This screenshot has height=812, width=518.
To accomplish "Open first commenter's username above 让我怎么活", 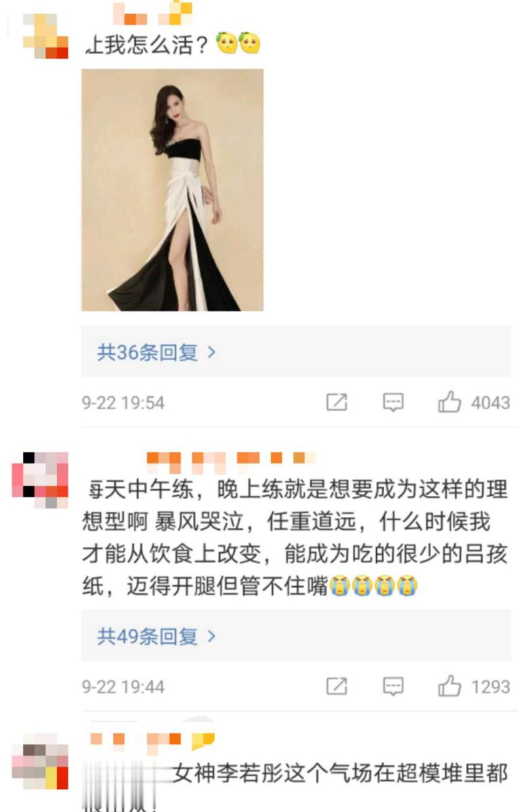I will click(153, 14).
